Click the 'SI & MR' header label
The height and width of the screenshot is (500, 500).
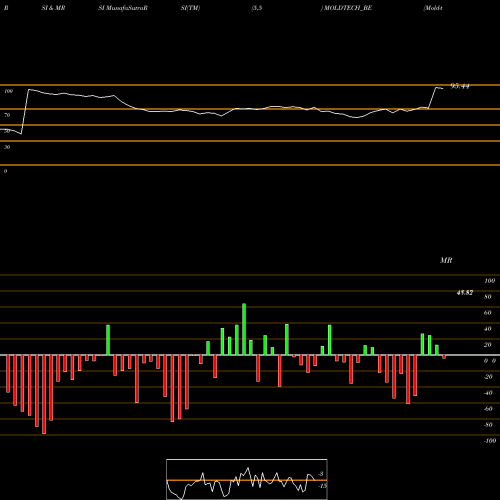(x=53, y=8)
